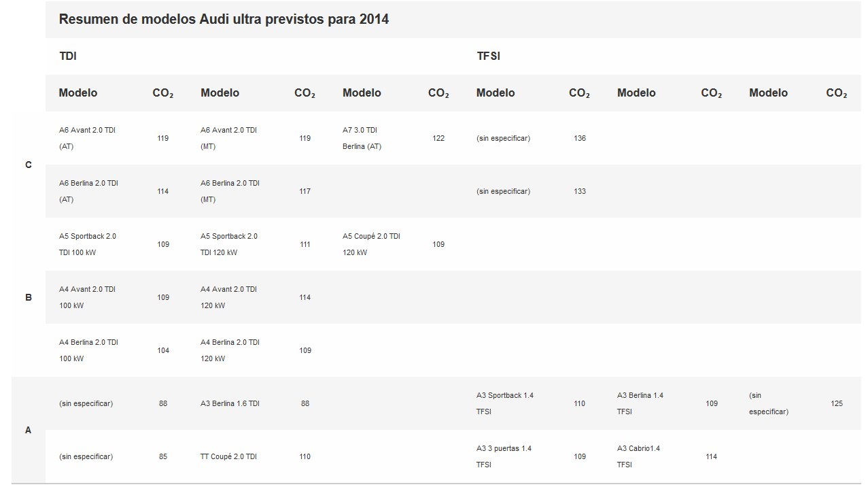Click the A3 Berlina 1.4 TFSI cell

[640, 403]
